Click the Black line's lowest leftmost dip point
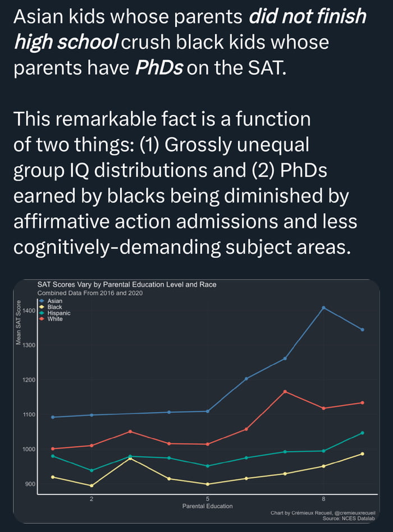This screenshot has width=393, height=532. [92, 485]
